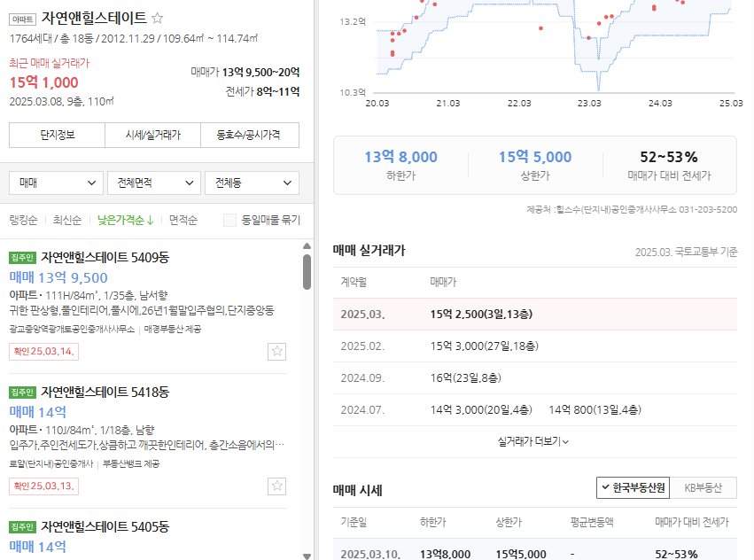
Task: Sort listings by 면적순
Action: click(x=183, y=220)
